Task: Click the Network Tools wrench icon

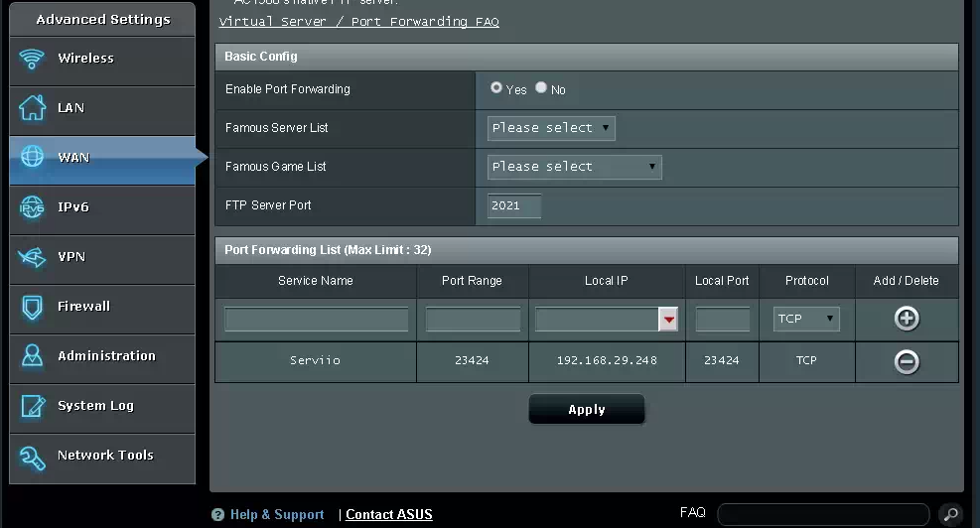Action: pyautogui.click(x=33, y=457)
